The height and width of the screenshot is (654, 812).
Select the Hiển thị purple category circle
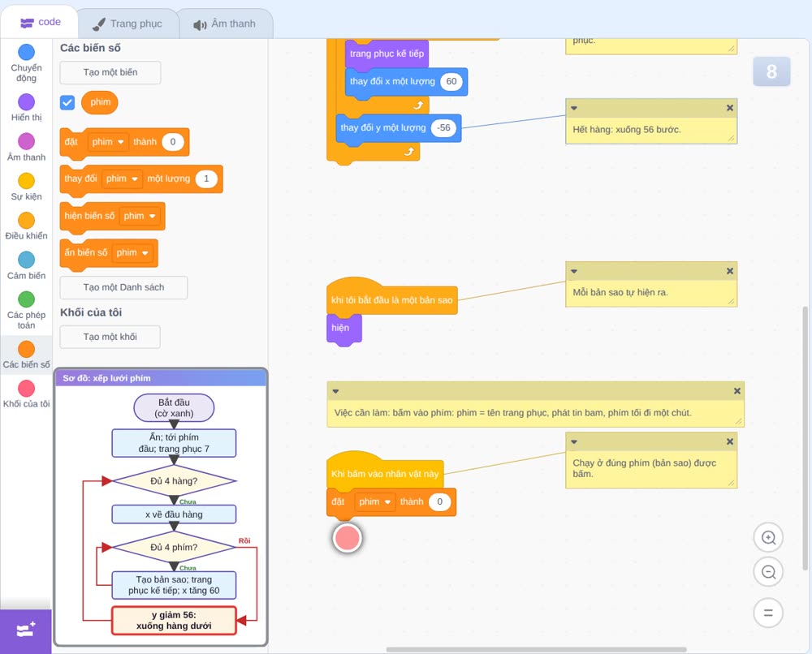[27, 102]
